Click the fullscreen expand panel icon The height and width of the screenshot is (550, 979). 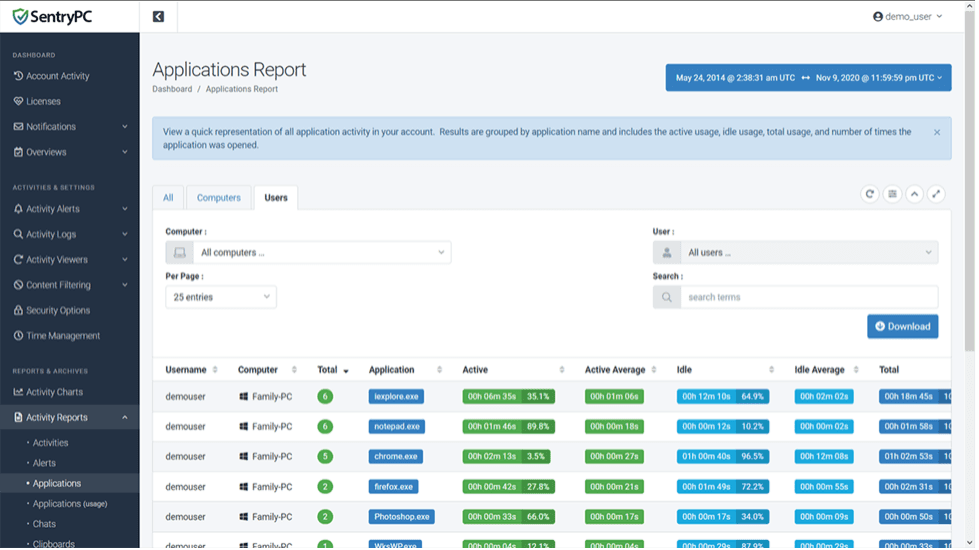936,194
